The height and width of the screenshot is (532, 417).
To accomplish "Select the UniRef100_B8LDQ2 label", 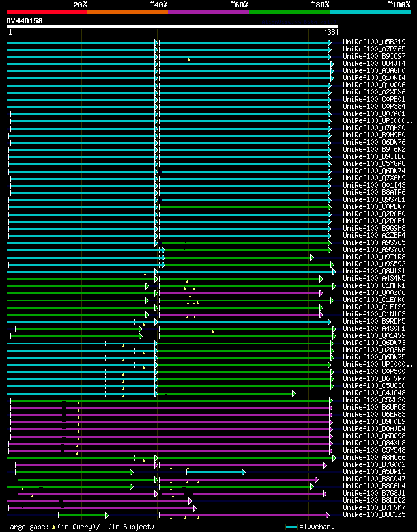I will 374,500.
